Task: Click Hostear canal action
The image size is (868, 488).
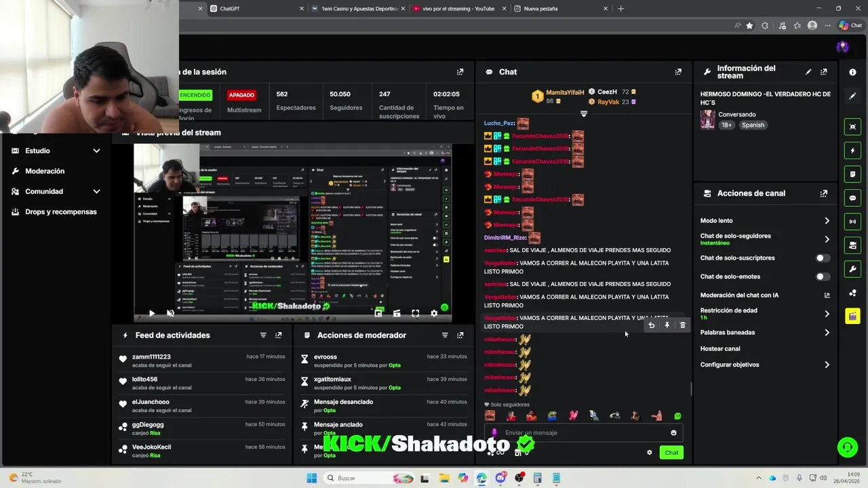Action: pos(720,349)
